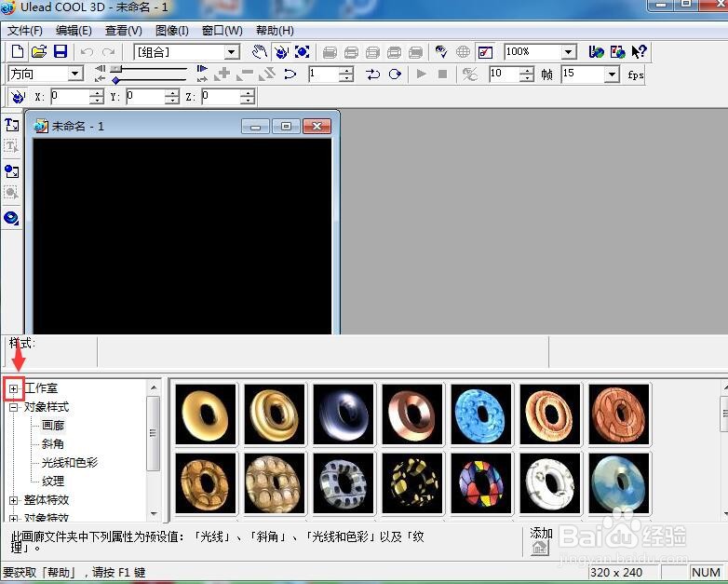This screenshot has height=584, width=728.
Task: Open the 15 fps frame rate dropdown
Action: (613, 75)
